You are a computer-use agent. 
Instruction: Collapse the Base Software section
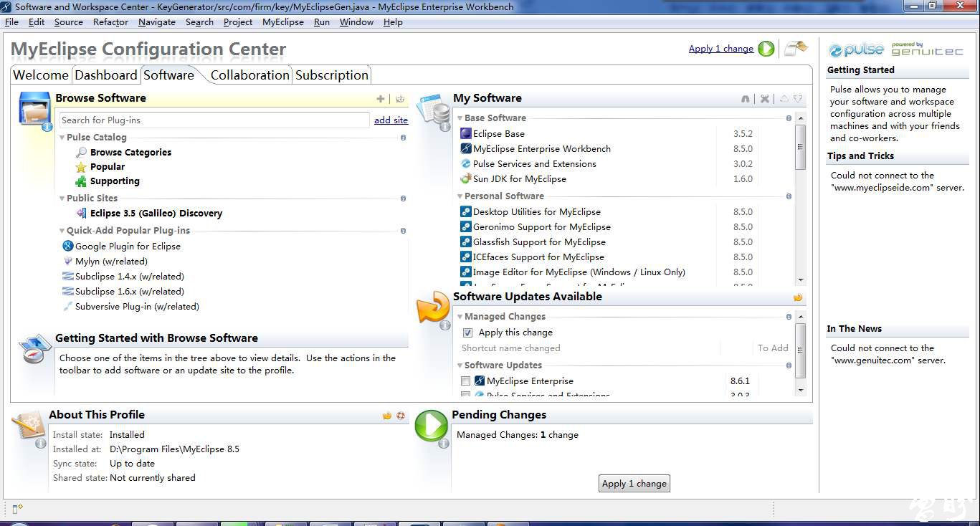[460, 118]
